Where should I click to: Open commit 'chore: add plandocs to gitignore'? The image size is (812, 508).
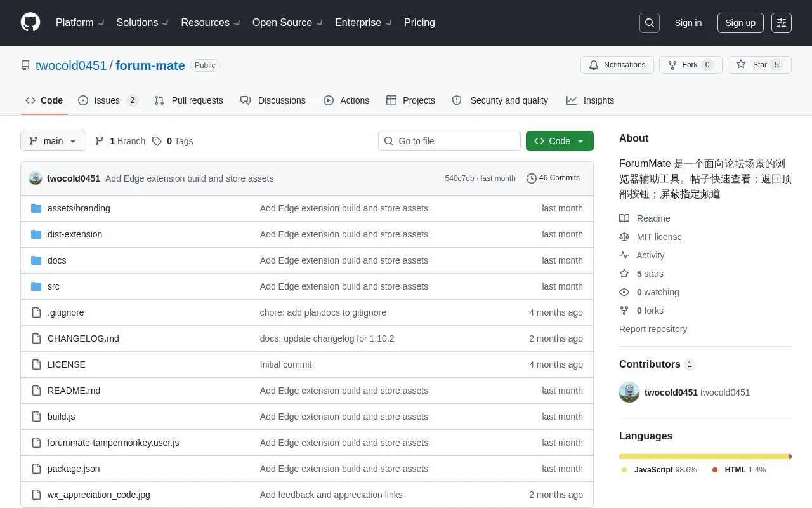323,312
